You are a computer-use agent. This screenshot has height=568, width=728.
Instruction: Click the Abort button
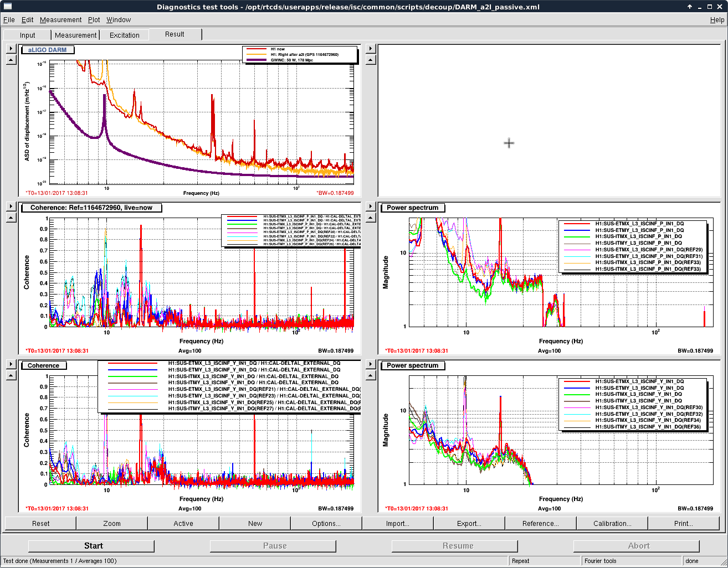tap(637, 546)
